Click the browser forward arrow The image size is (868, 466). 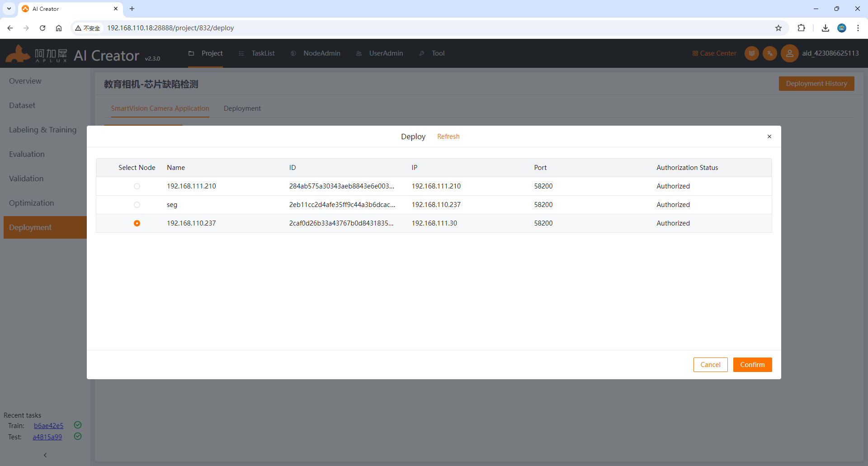coord(26,28)
